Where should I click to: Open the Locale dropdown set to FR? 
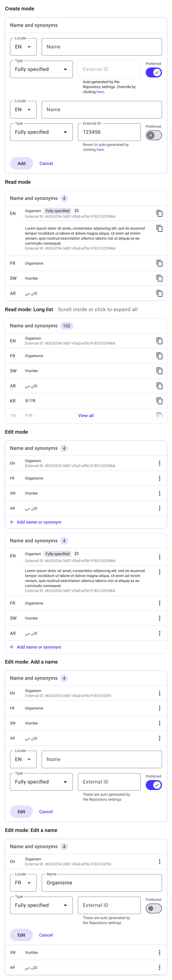click(x=23, y=883)
